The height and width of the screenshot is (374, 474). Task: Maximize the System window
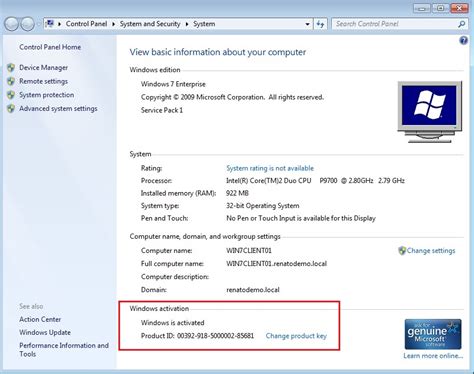pyautogui.click(x=441, y=8)
